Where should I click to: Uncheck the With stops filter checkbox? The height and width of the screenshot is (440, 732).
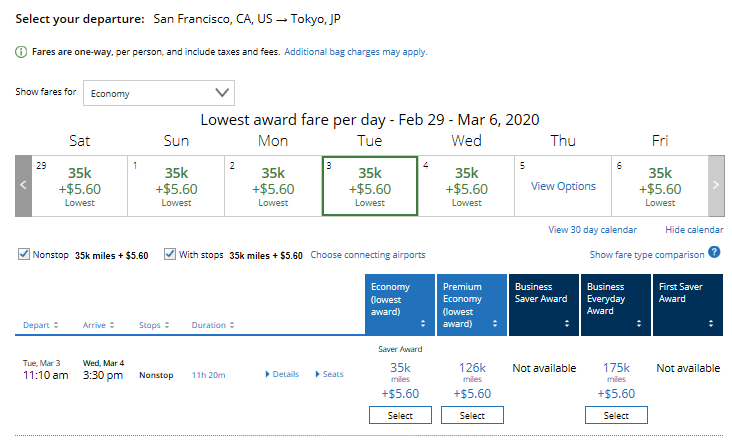point(170,254)
